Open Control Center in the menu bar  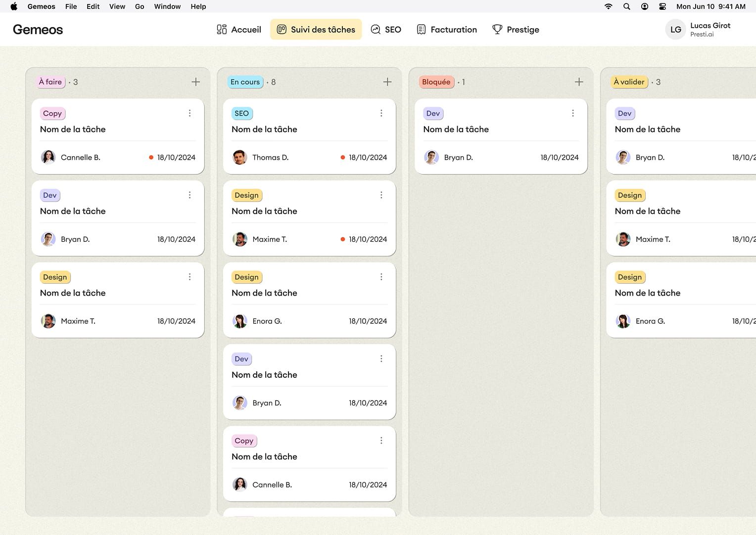(x=662, y=6)
